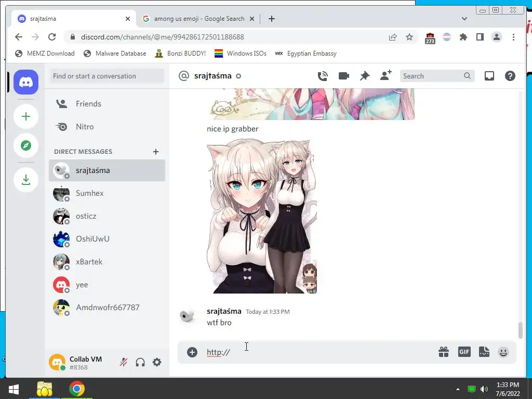Open DM with Amdnwofr667787

point(107,308)
